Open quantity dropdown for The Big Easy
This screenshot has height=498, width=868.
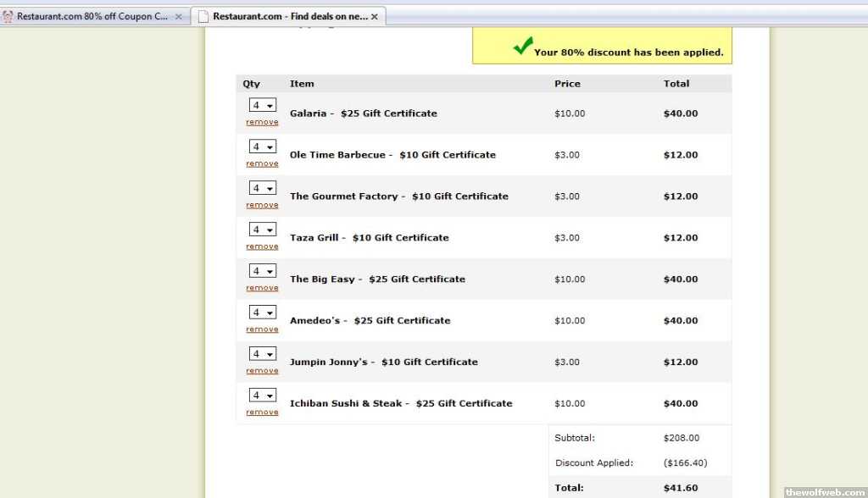(x=262, y=272)
